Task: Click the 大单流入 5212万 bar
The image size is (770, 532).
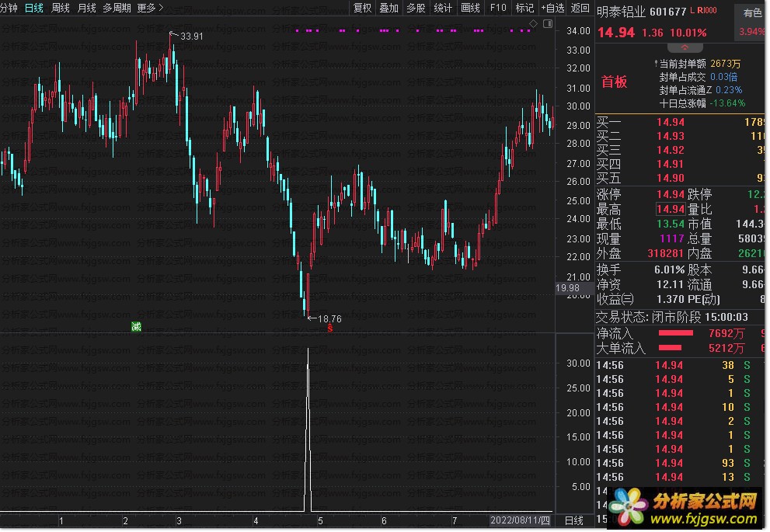Action: coord(670,348)
